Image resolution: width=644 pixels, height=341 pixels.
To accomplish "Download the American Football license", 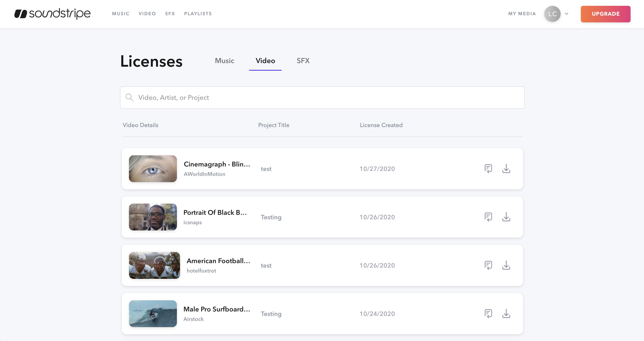I will point(507,265).
